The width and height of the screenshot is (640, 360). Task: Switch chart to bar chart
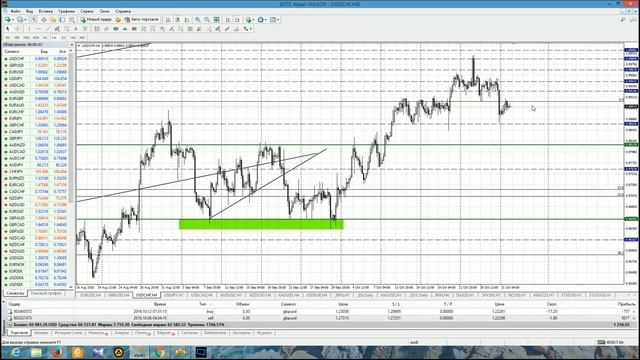[168, 20]
